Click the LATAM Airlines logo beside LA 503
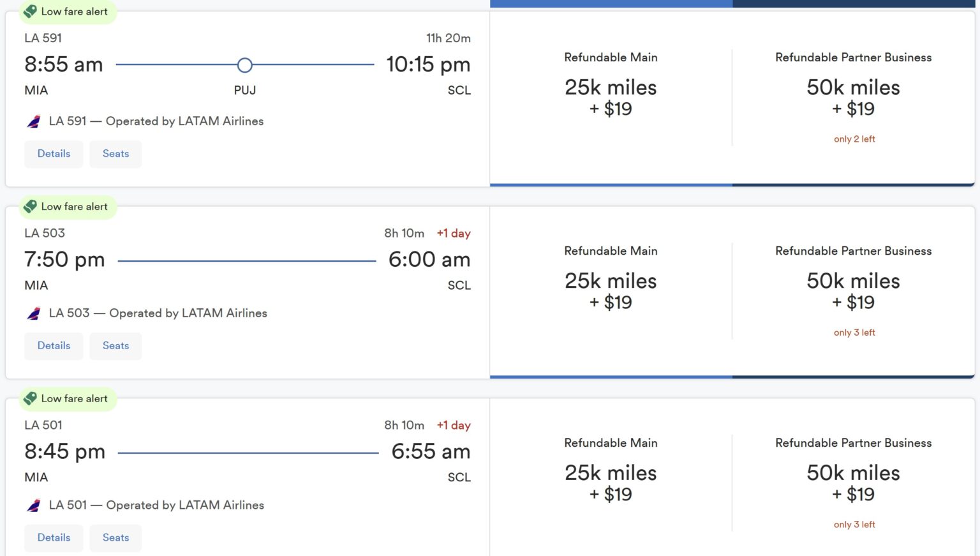980x556 pixels. [x=33, y=313]
